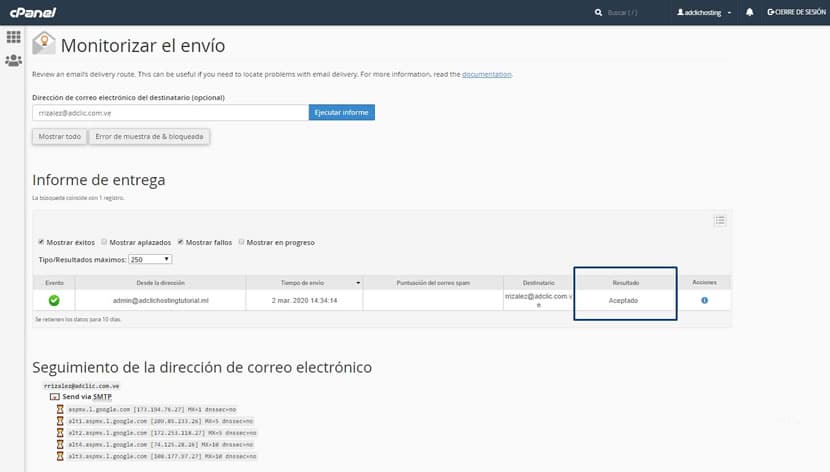Click rrizalez@adclic.com.ve in tracking tree

coord(82,386)
